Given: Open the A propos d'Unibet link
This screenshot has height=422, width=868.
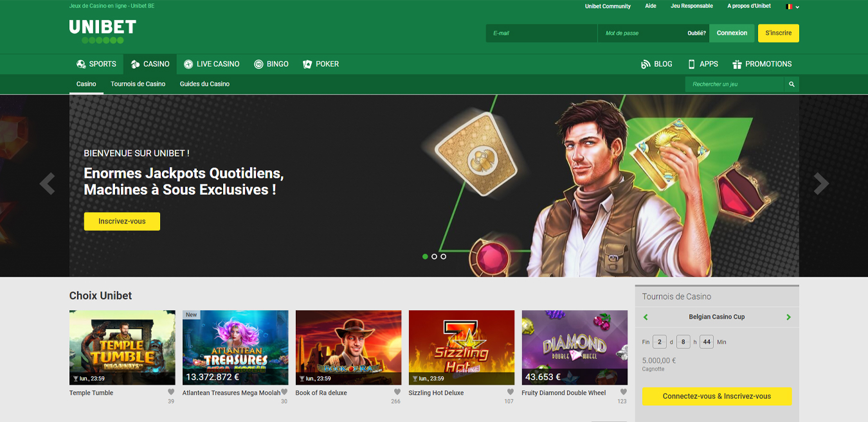Looking at the screenshot, I should point(749,6).
